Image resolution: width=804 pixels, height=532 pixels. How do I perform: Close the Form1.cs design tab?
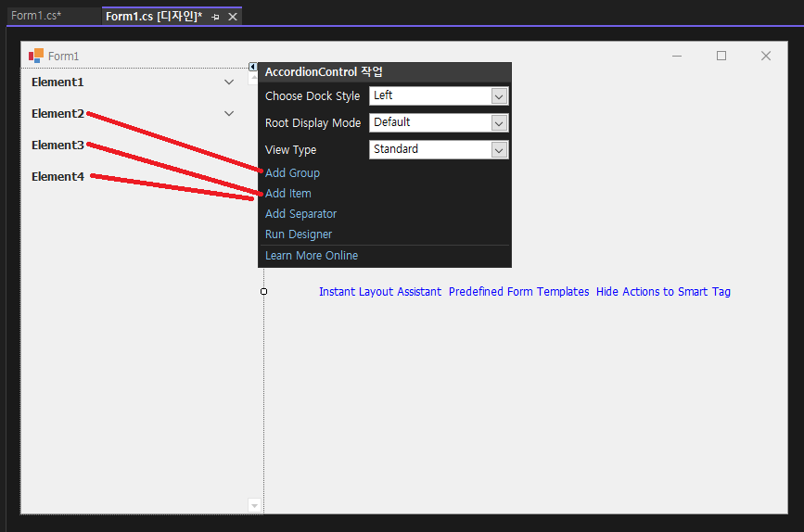click(233, 17)
